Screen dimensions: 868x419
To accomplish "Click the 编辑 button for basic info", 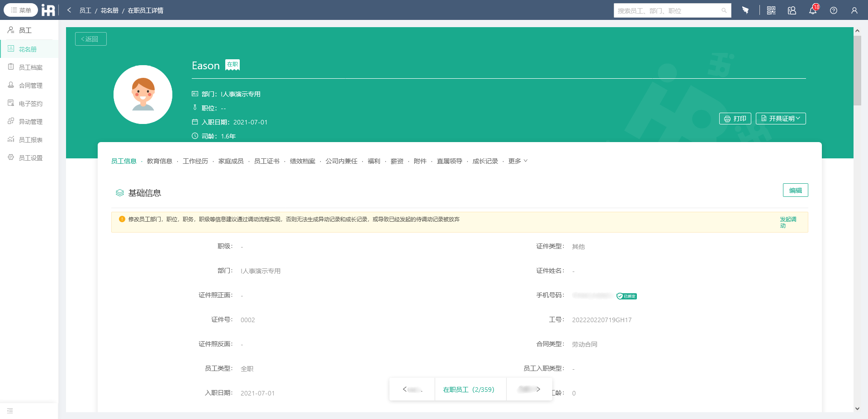I will coord(795,190).
